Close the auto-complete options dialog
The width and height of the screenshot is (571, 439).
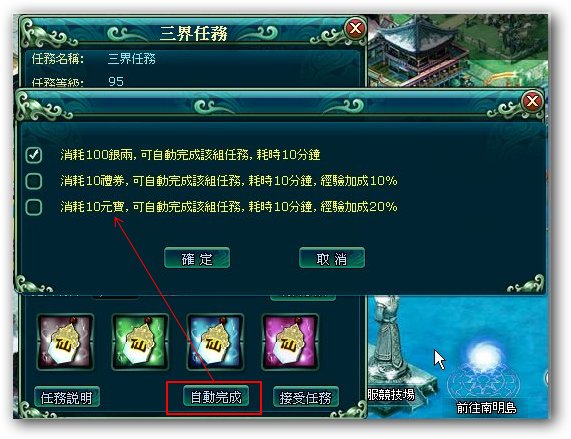532,101
